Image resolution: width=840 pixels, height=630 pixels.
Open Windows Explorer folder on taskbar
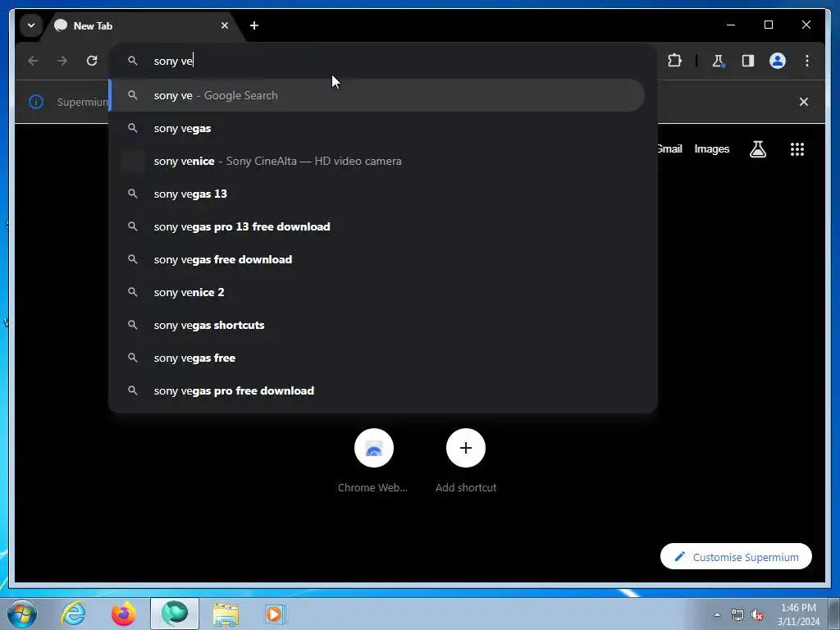click(226, 614)
